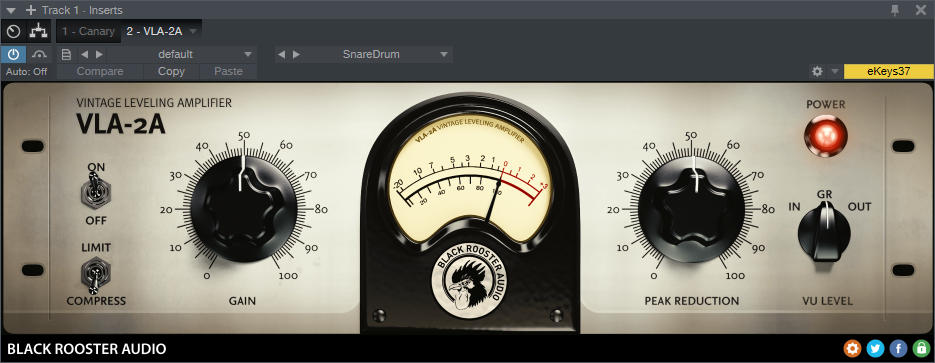Click the VLA-2A title text
The height and width of the screenshot is (363, 935).
click(x=121, y=125)
